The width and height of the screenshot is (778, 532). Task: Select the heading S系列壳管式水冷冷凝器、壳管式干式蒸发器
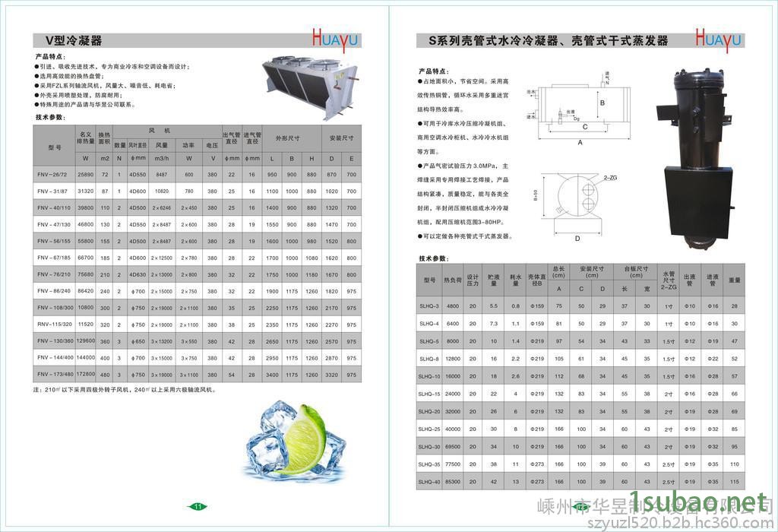pos(549,41)
